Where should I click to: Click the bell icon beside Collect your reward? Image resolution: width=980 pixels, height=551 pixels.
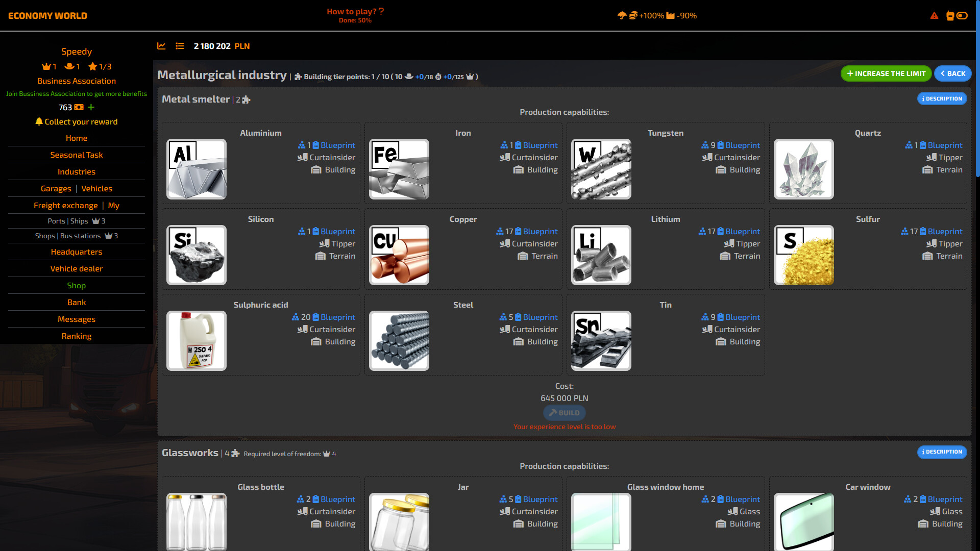(39, 122)
